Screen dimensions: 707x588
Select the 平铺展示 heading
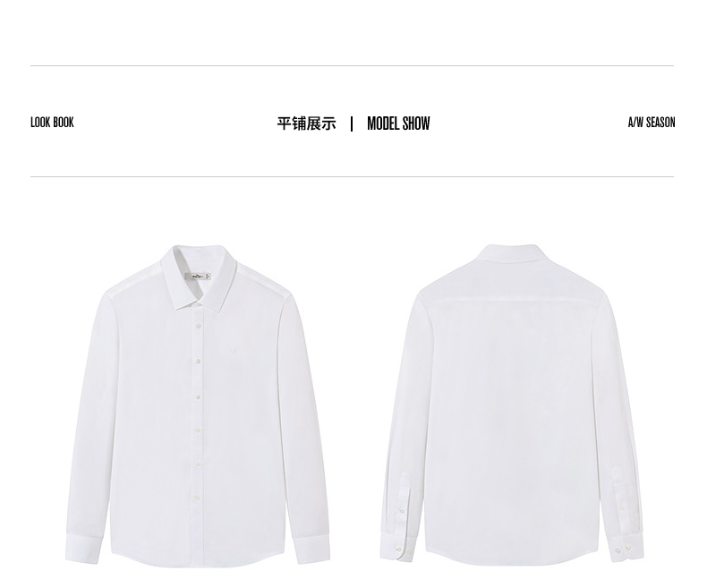point(307,124)
